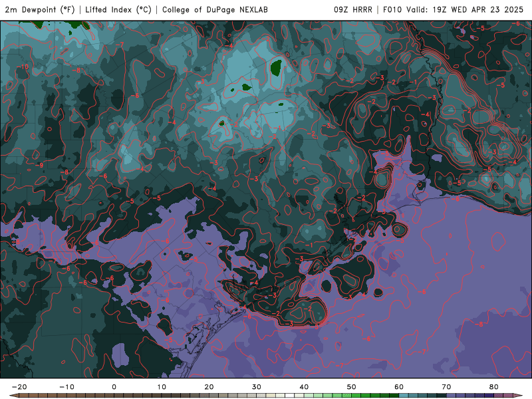Click the 0 label on the color scale
Image resolution: width=532 pixels, height=399 pixels.
[114, 387]
